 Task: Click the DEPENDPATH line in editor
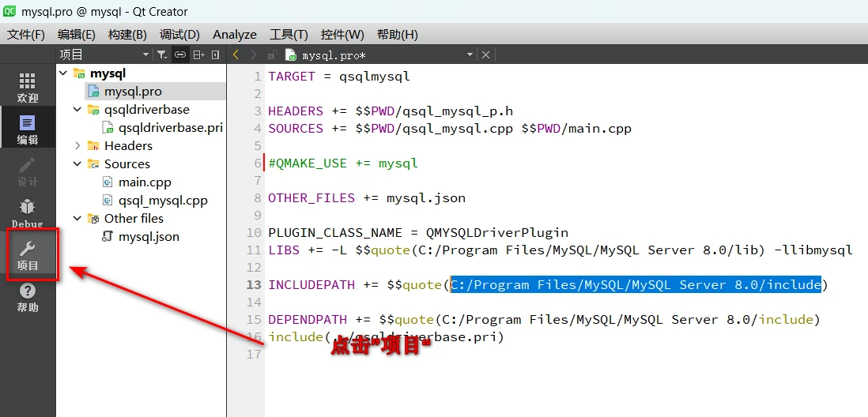(545, 319)
